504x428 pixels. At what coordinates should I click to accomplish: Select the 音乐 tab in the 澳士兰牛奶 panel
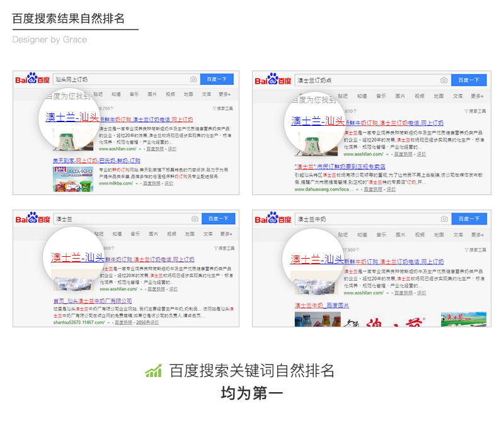[x=382, y=235]
